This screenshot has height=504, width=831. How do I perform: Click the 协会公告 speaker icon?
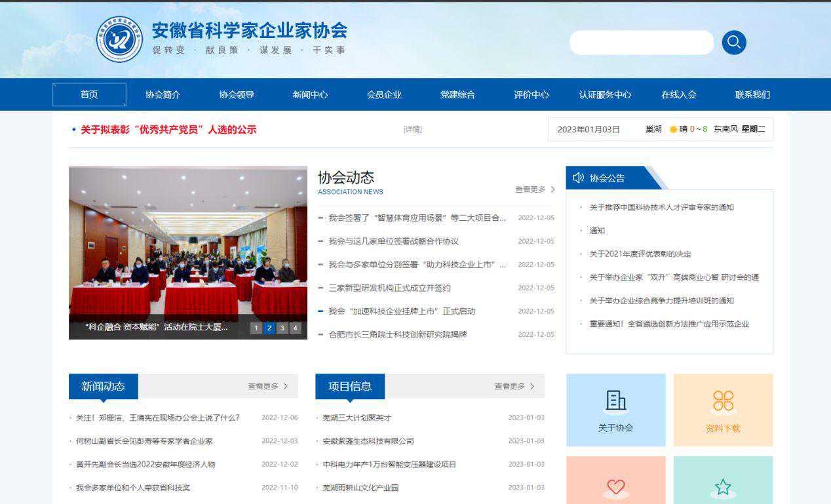pyautogui.click(x=578, y=178)
